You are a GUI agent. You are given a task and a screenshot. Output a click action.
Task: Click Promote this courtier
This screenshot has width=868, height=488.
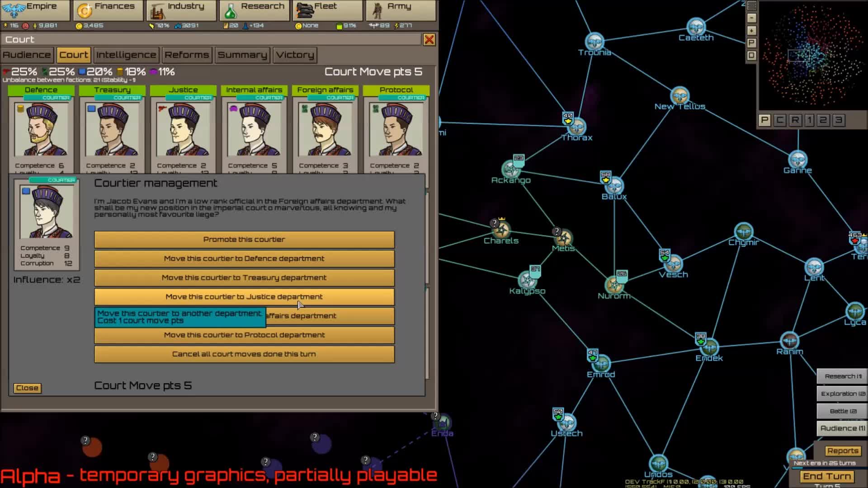click(244, 239)
